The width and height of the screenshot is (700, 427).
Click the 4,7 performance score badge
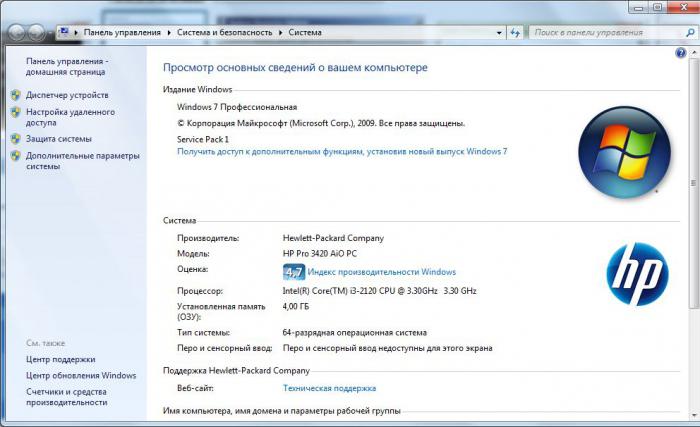(294, 272)
